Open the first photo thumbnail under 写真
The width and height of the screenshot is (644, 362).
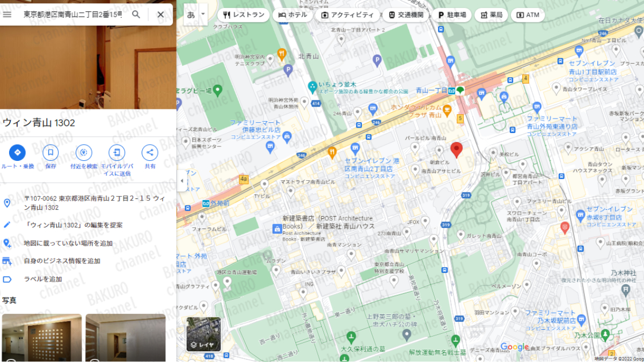[42, 338]
